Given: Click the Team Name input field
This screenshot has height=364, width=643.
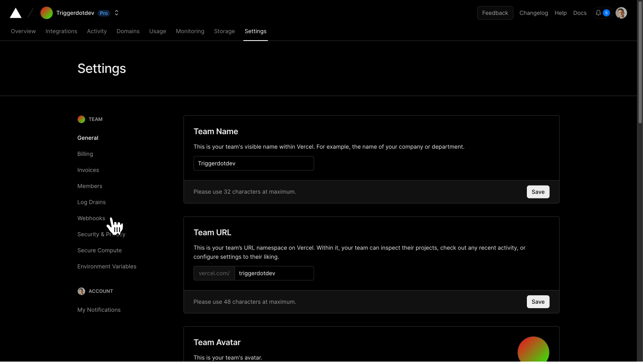Looking at the screenshot, I should (254, 164).
